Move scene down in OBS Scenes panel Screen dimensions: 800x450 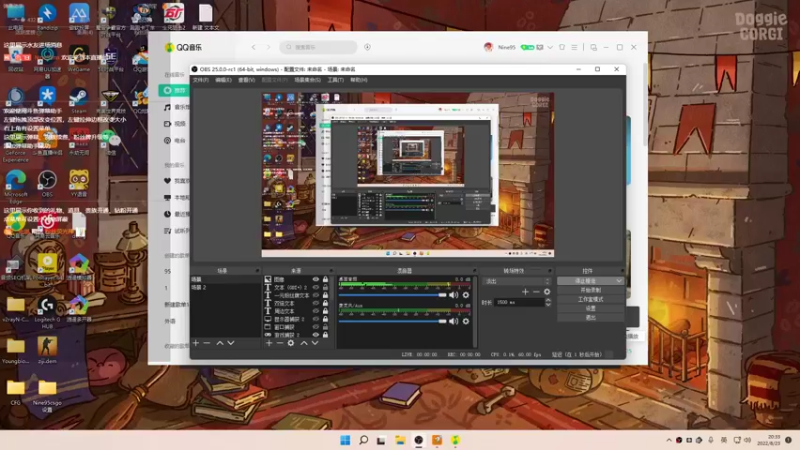point(231,343)
